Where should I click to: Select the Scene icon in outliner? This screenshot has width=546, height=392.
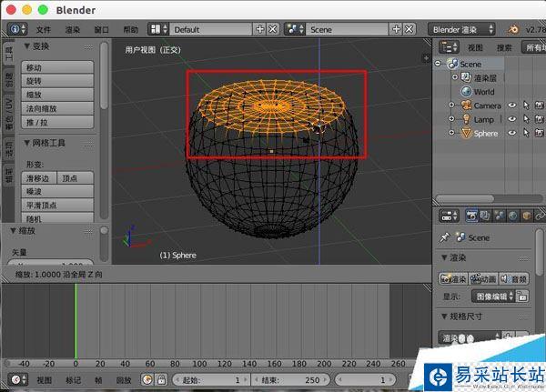click(x=453, y=64)
